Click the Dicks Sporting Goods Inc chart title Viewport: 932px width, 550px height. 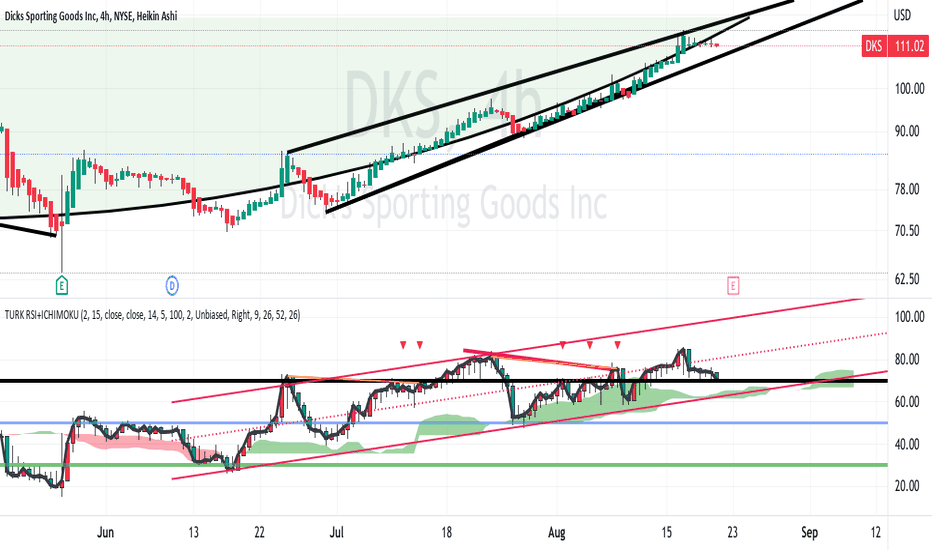pos(91,16)
